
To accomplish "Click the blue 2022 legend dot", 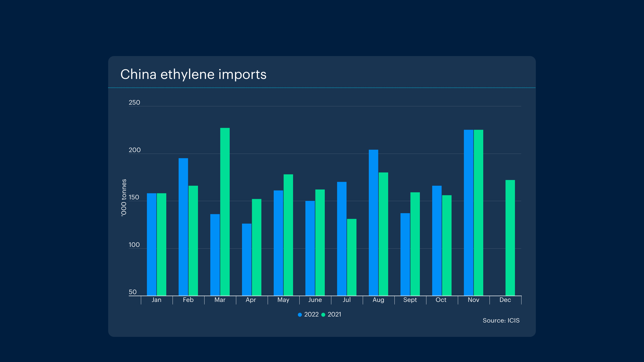I will pyautogui.click(x=300, y=314).
